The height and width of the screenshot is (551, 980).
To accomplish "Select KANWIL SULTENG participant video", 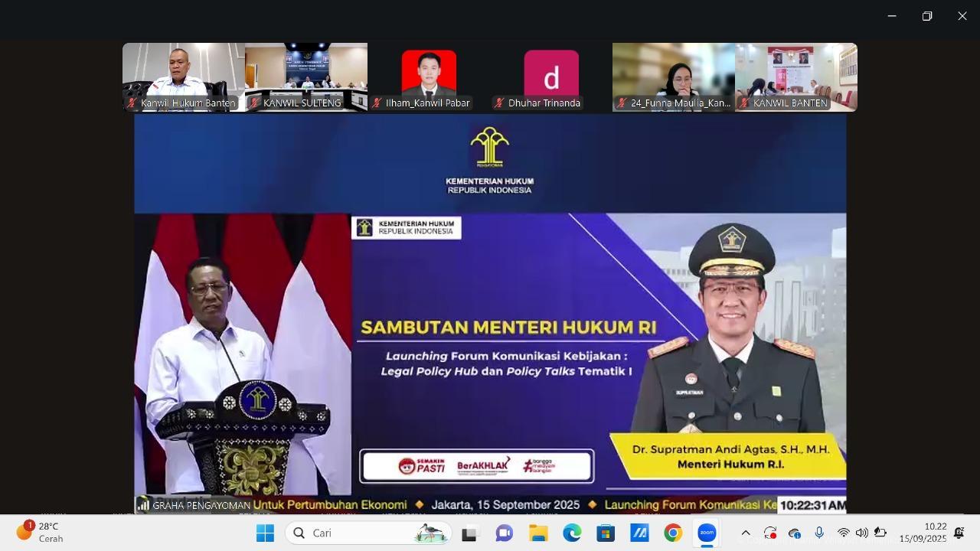I will (x=306, y=77).
